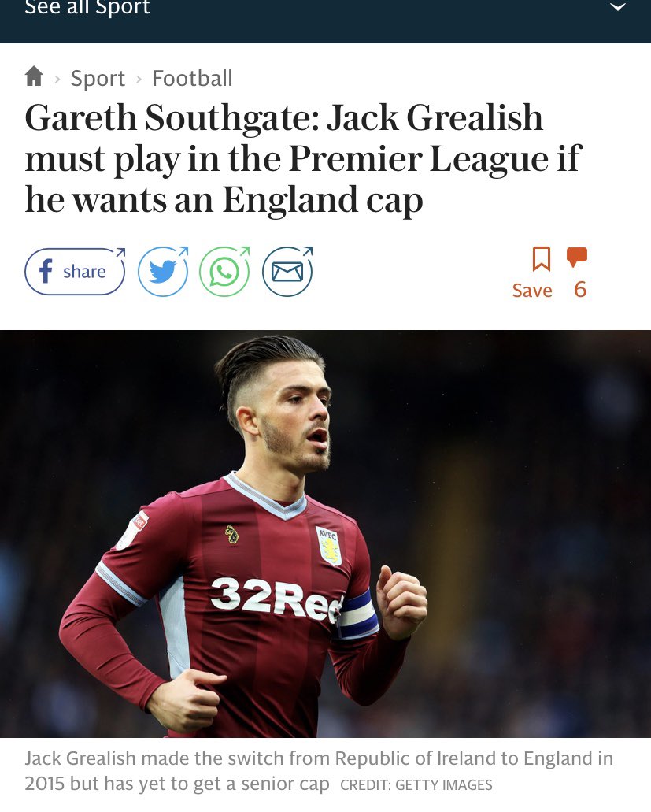Open the Football breadcrumb section

[192, 78]
